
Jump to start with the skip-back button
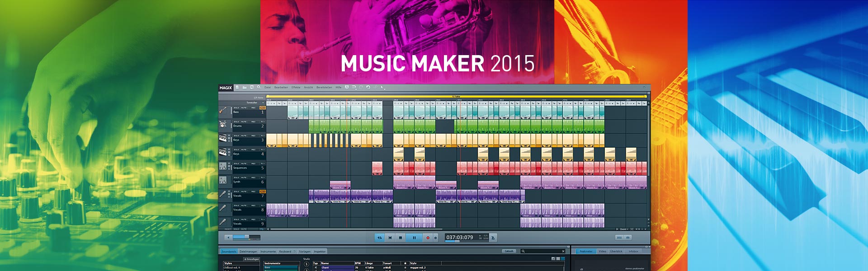[x=390, y=238]
